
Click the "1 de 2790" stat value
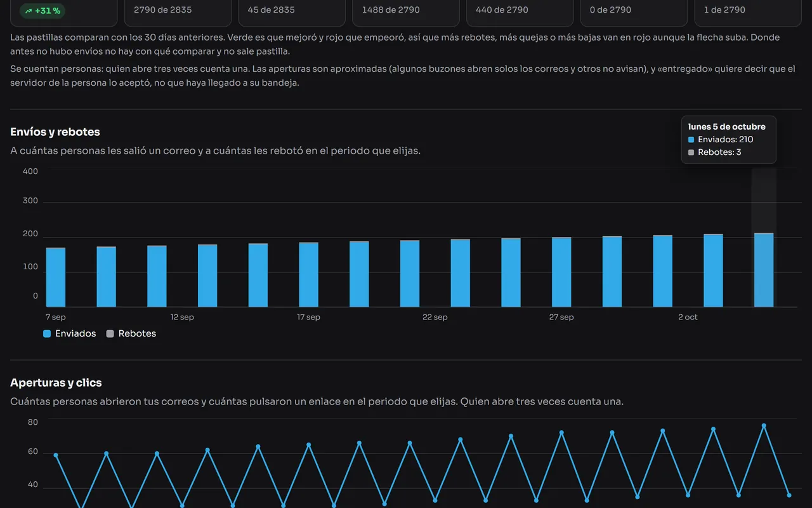click(724, 10)
